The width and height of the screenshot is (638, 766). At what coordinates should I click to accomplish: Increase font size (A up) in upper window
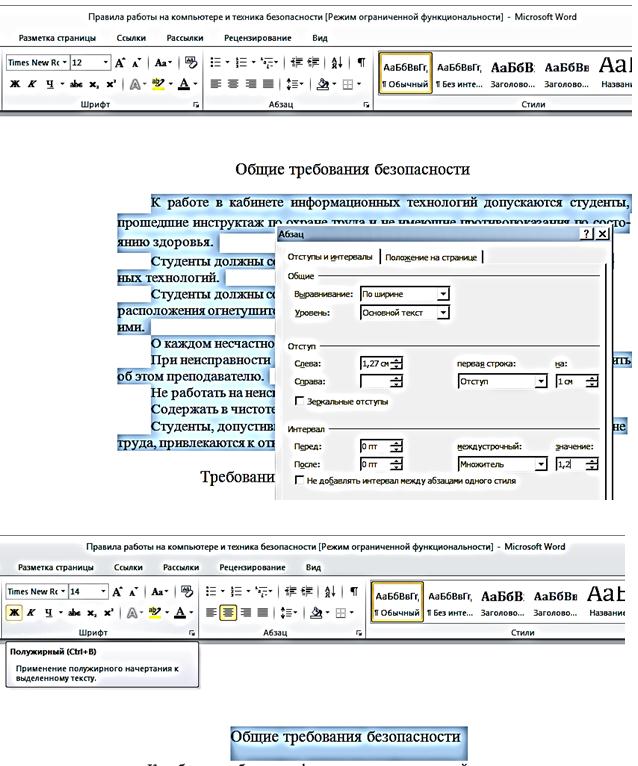point(120,63)
